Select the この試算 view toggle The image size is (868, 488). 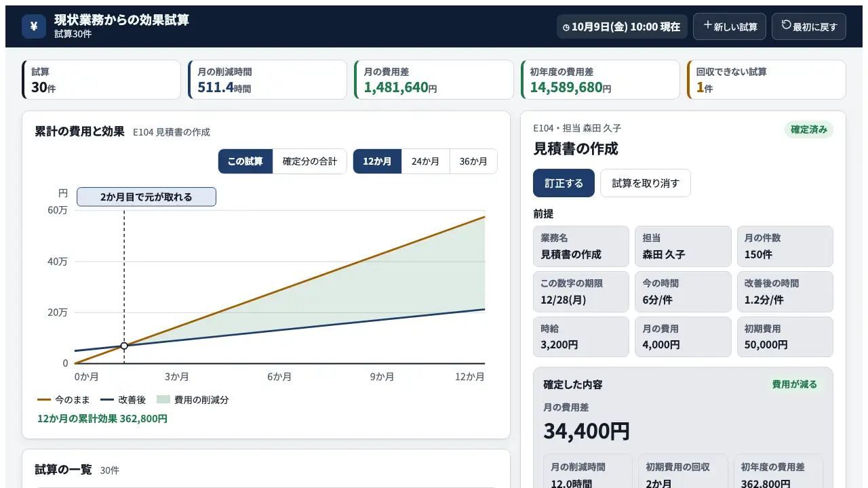point(245,161)
